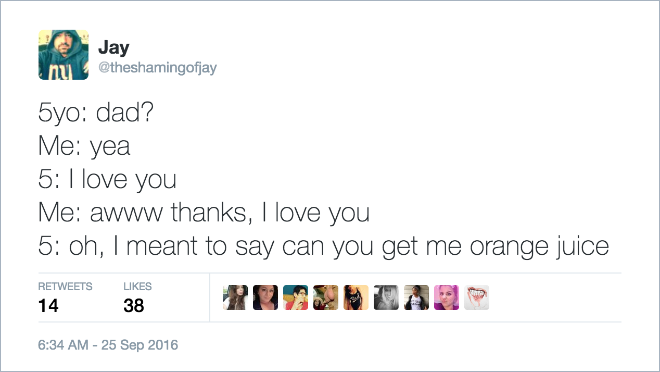This screenshot has height=372, width=660.
Task: Open the giraffe photo liker avatar
Action: coord(326,298)
